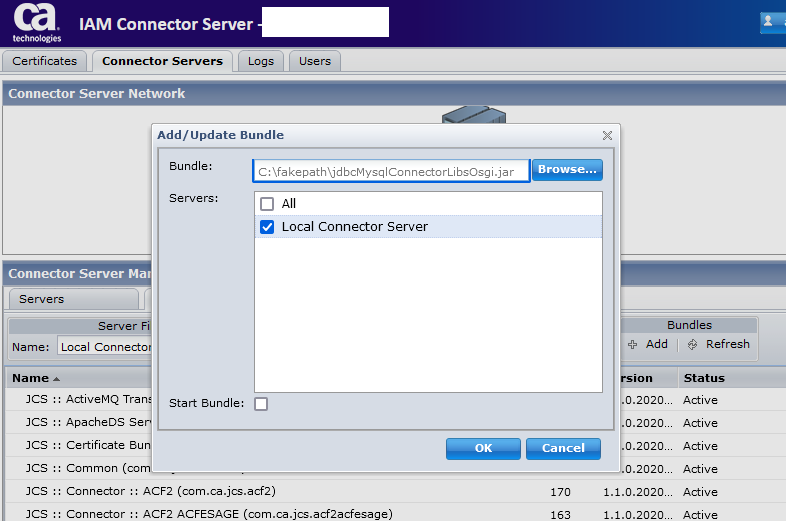Select the Servers sub-tab
The image size is (786, 521).
tap(74, 299)
